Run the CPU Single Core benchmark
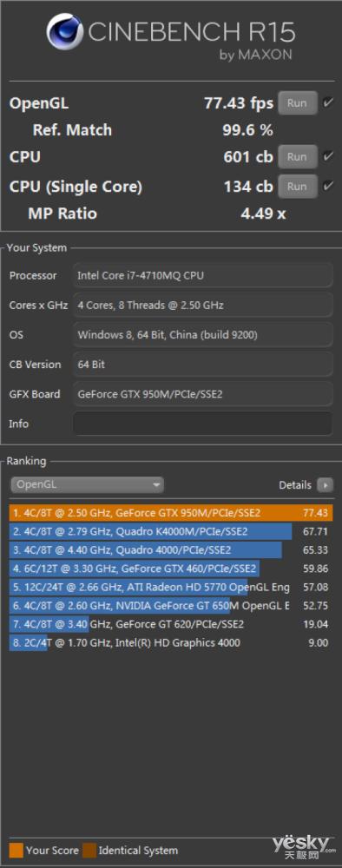This screenshot has height=868, width=342. tap(297, 186)
